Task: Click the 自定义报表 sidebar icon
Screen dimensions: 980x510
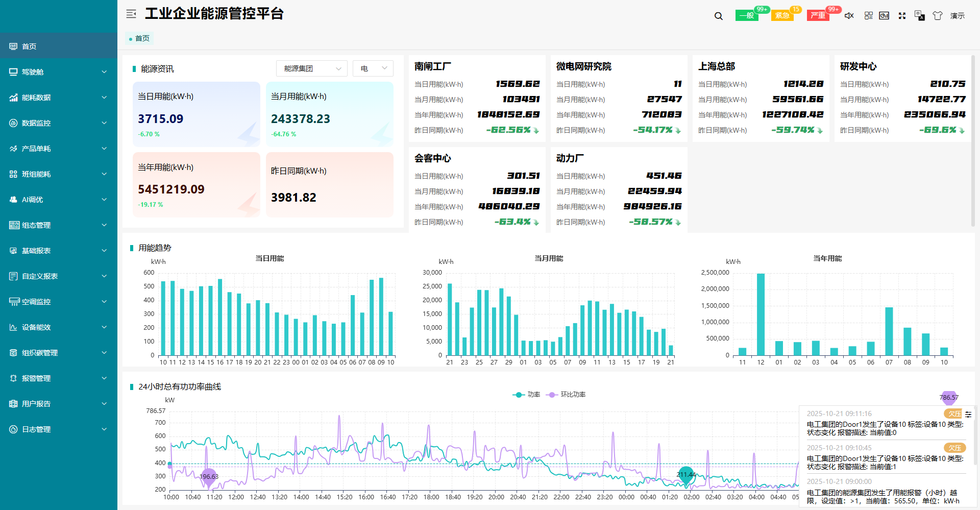Action: pyautogui.click(x=13, y=276)
